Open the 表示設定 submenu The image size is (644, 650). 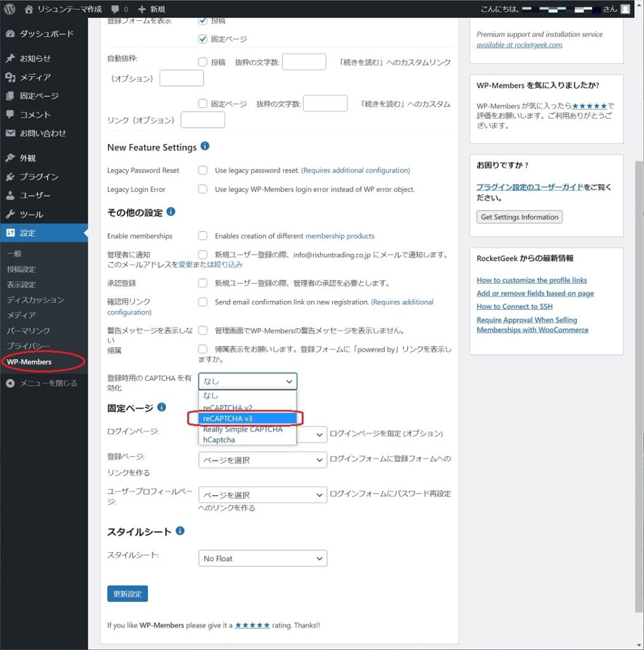pyautogui.click(x=21, y=284)
